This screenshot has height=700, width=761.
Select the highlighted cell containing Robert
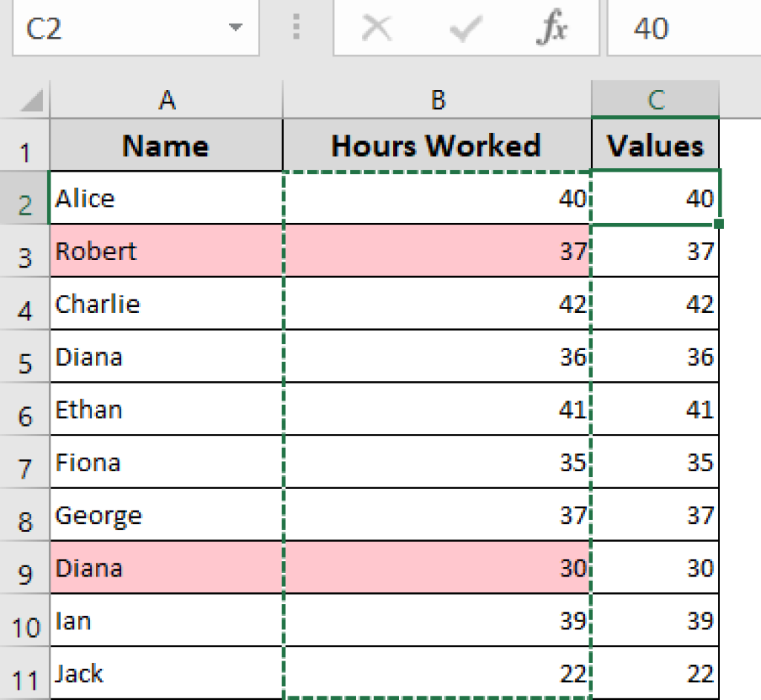click(165, 251)
